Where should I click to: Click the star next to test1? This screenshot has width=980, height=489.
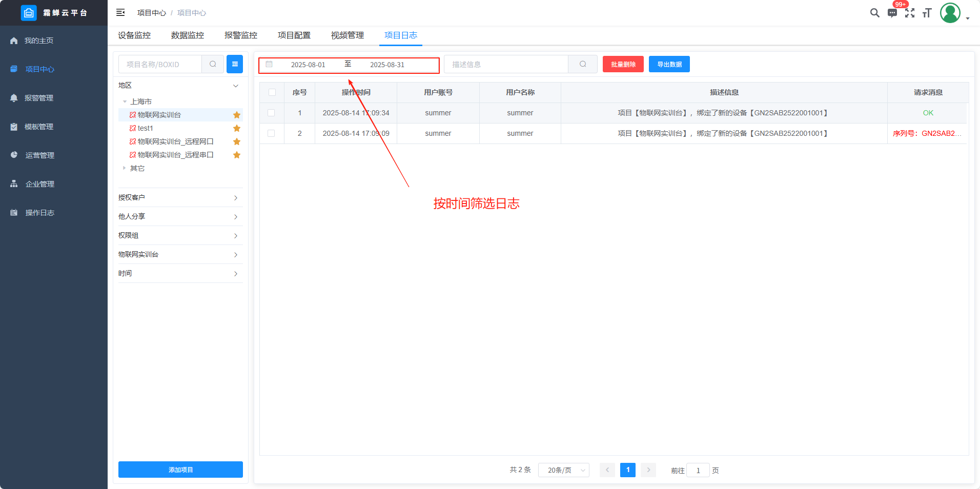click(x=237, y=128)
